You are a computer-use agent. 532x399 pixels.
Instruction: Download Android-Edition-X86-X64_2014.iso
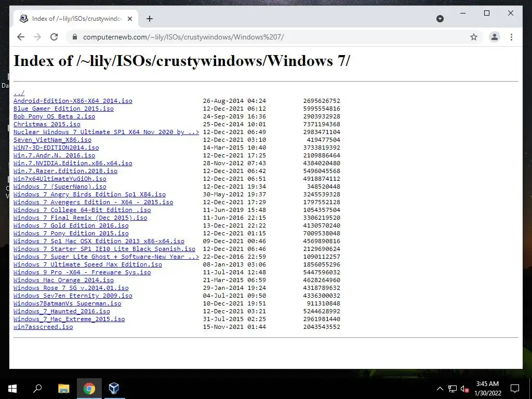[73, 101]
